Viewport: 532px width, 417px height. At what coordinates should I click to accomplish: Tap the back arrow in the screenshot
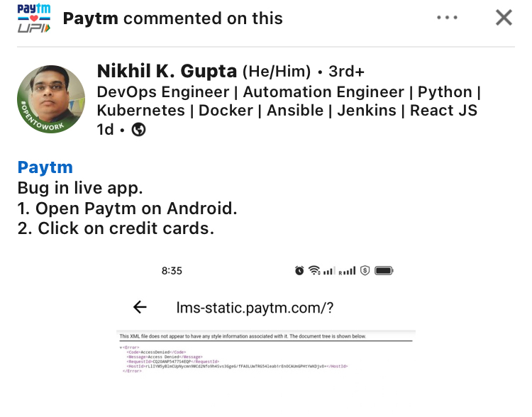tap(140, 307)
